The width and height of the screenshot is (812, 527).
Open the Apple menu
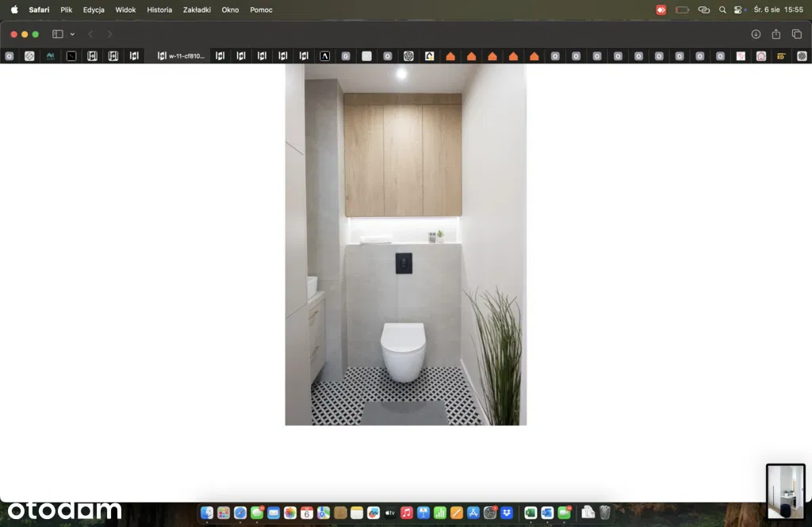pyautogui.click(x=14, y=10)
